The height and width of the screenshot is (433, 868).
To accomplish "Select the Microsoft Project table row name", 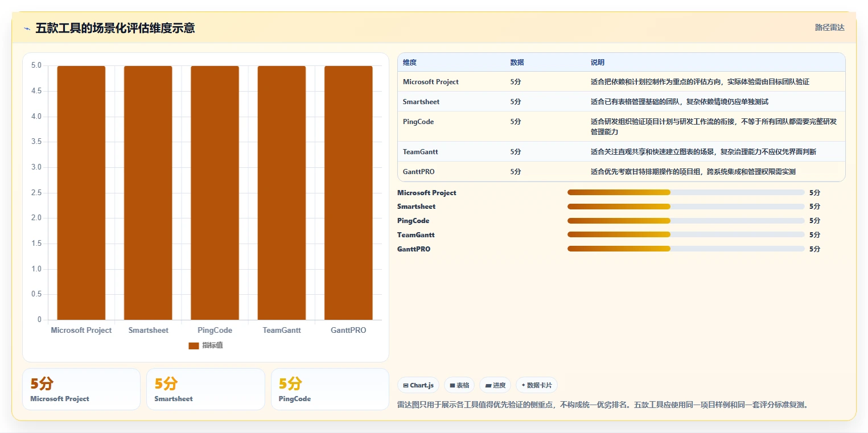I will tap(431, 82).
